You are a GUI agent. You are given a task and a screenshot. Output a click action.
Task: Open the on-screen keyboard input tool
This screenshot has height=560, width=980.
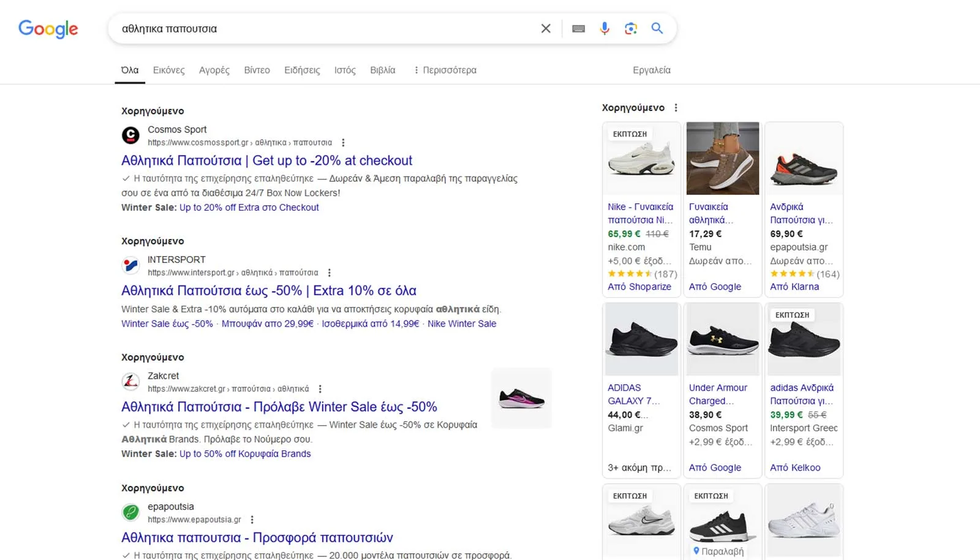578,29
